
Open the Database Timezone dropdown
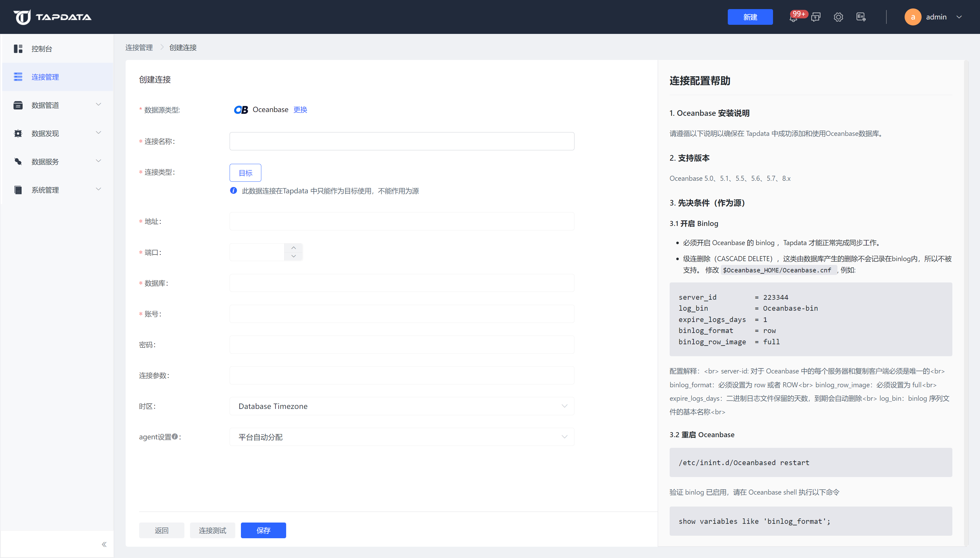coord(402,406)
